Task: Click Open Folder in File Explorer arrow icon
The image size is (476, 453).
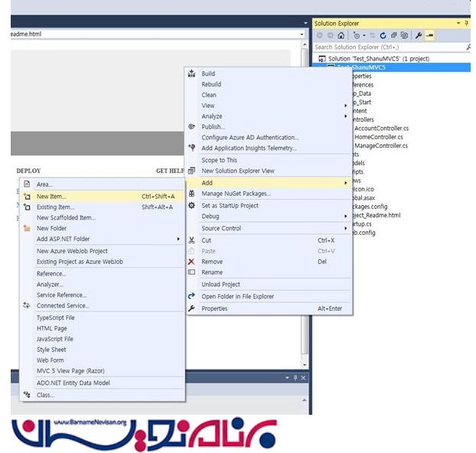Action: pos(191,296)
